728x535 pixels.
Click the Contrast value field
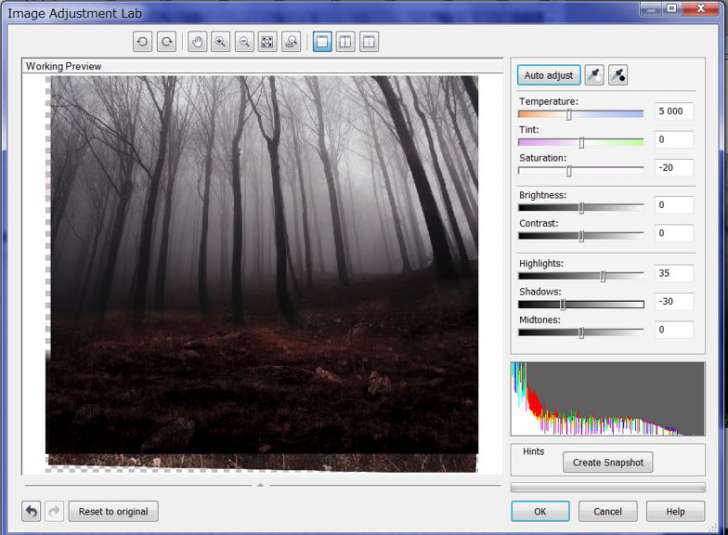tap(674, 233)
